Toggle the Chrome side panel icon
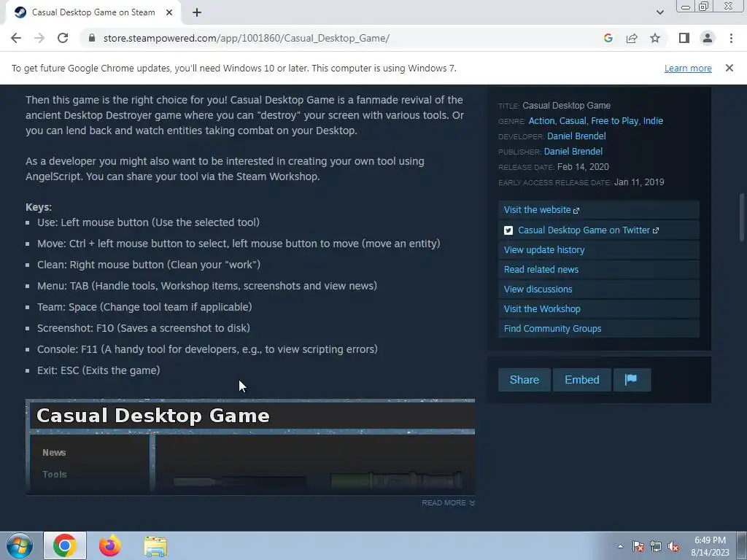 coord(684,38)
